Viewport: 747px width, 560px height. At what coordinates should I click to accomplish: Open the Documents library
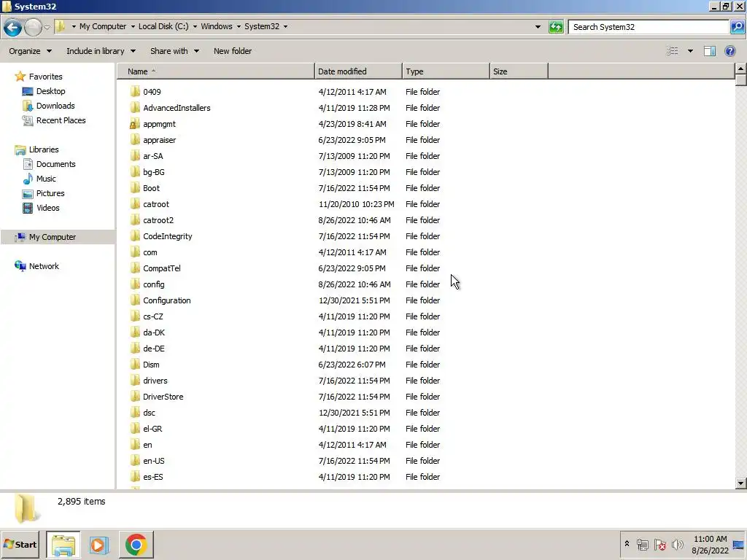click(55, 164)
